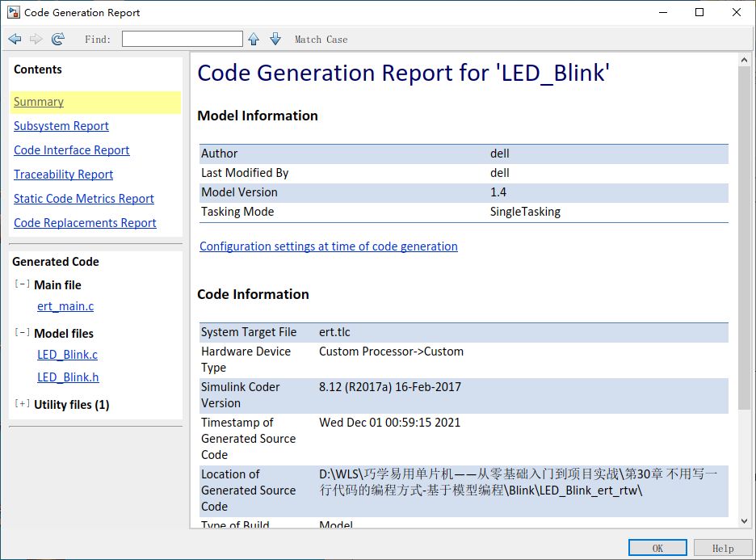Click the Code Generation Report title bar icon
This screenshot has width=756, height=560.
14,13
